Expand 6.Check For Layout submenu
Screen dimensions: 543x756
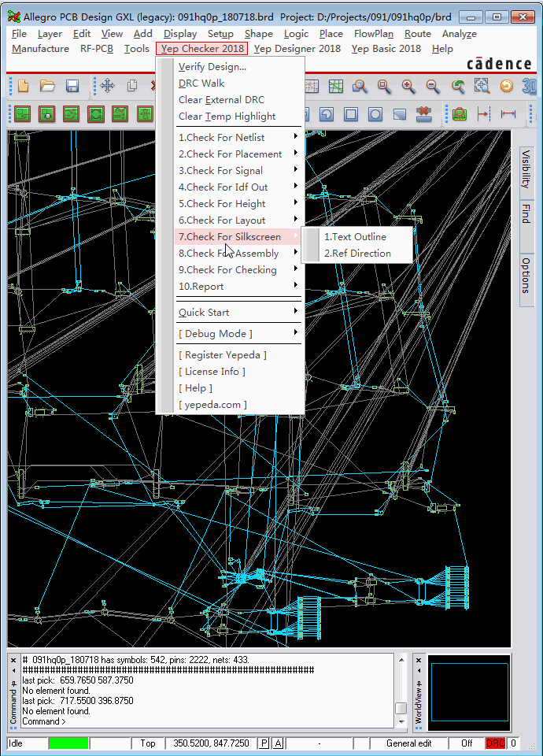pyautogui.click(x=238, y=220)
